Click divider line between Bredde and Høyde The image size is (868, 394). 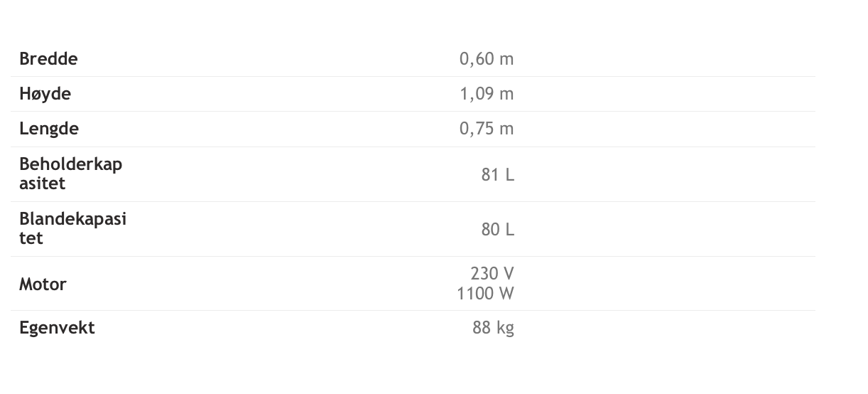[x=412, y=76]
